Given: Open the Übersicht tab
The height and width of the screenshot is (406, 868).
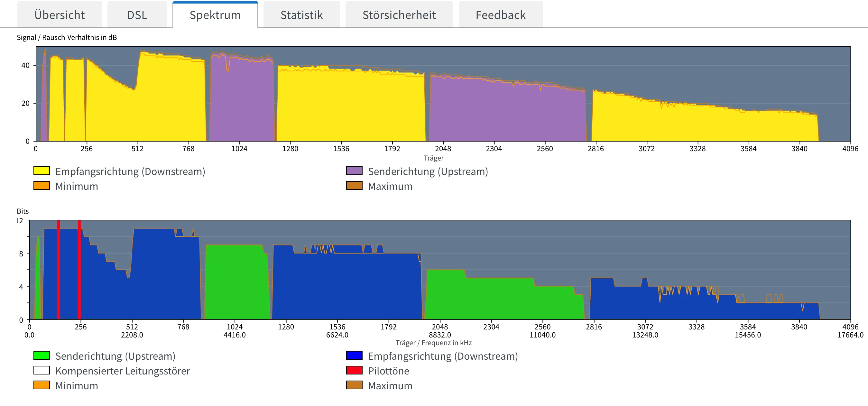Looking at the screenshot, I should pyautogui.click(x=59, y=15).
